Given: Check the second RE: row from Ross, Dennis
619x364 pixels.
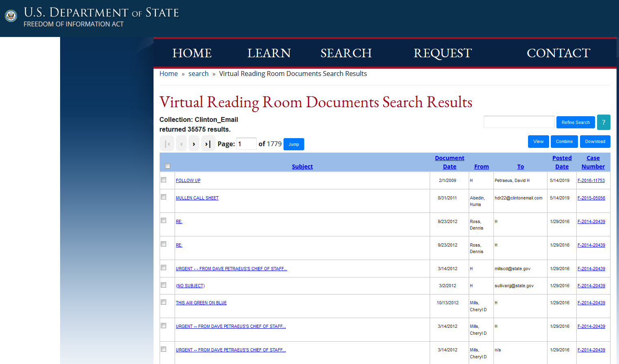Looking at the screenshot, I should [x=163, y=244].
